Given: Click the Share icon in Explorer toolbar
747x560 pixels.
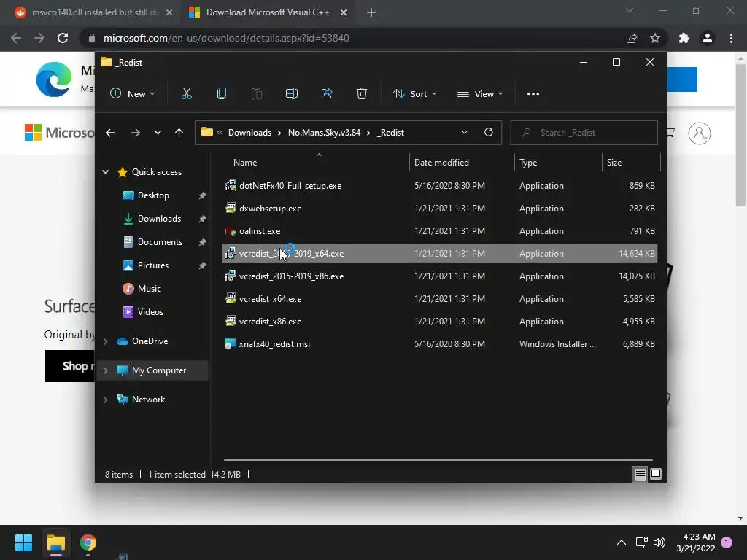Looking at the screenshot, I should [327, 94].
